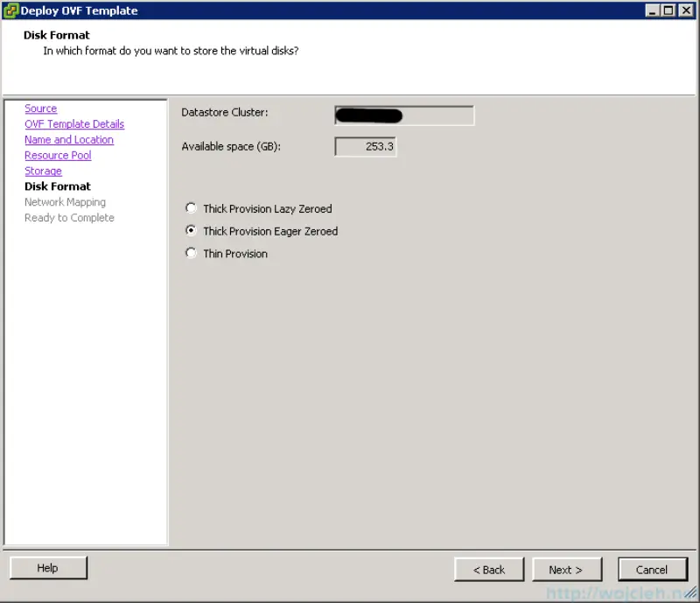
Task: Go to OVF Template Details step
Action: click(73, 123)
